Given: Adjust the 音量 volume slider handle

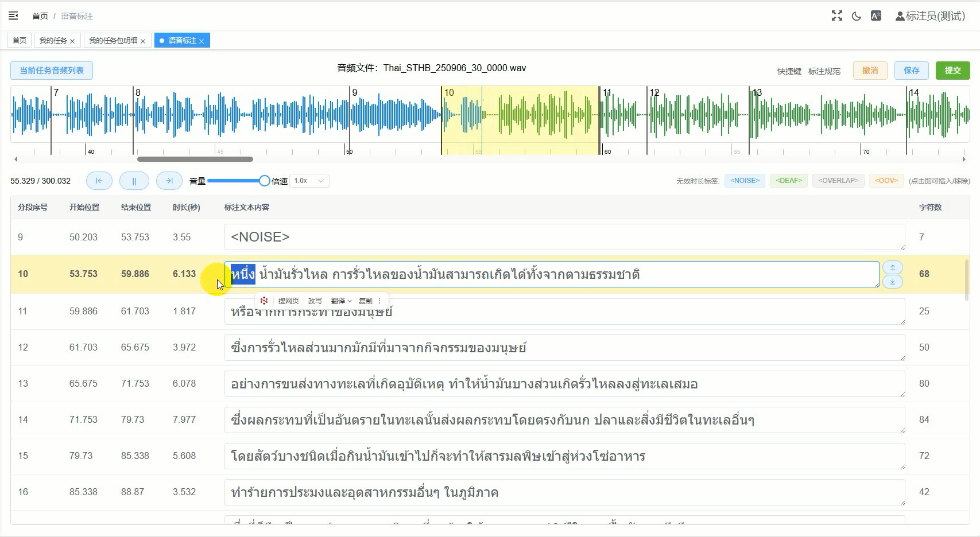Looking at the screenshot, I should pos(264,181).
